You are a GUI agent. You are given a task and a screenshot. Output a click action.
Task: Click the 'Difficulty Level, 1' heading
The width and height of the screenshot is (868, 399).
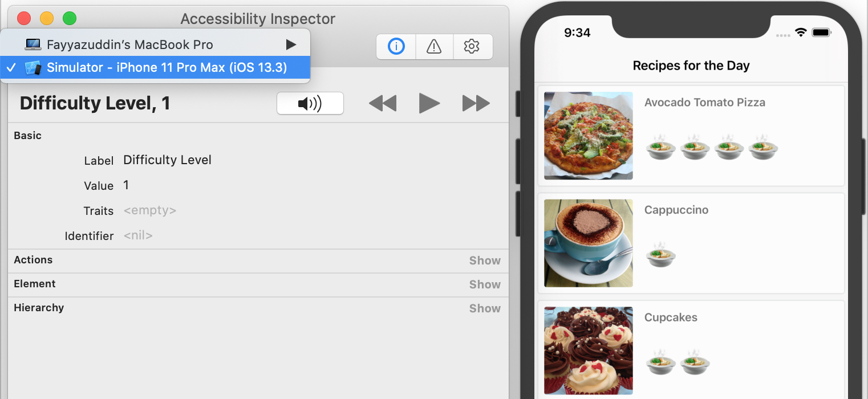coord(95,103)
